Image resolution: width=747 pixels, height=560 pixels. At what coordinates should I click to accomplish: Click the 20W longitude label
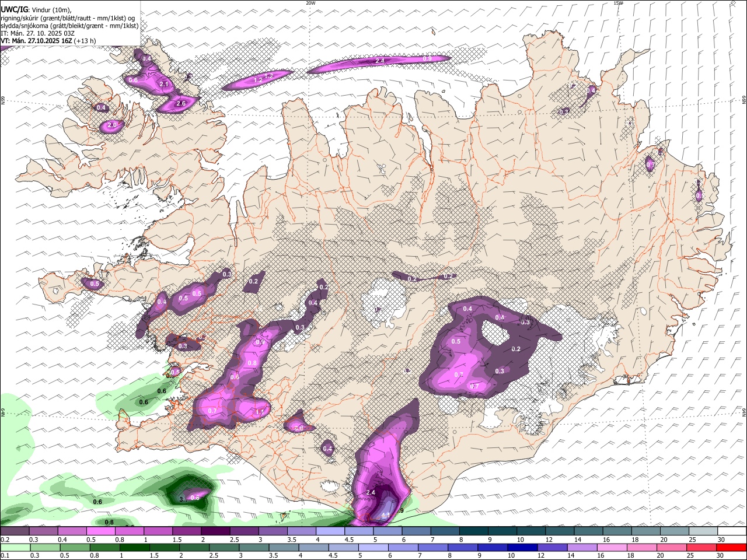pyautogui.click(x=310, y=3)
